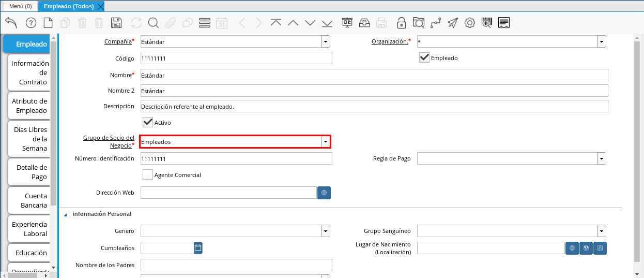Open the chat bubbles icon

coord(188,23)
